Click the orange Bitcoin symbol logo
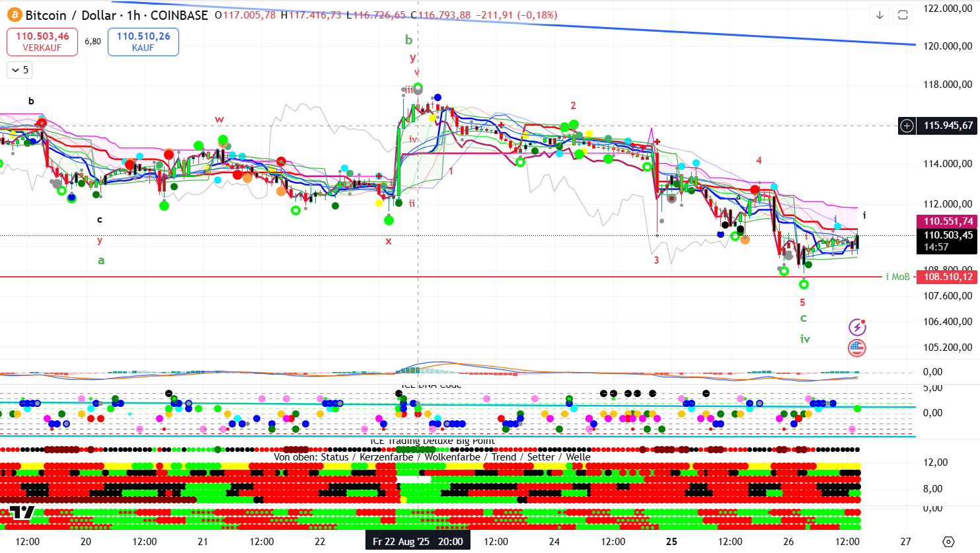 coord(14,15)
